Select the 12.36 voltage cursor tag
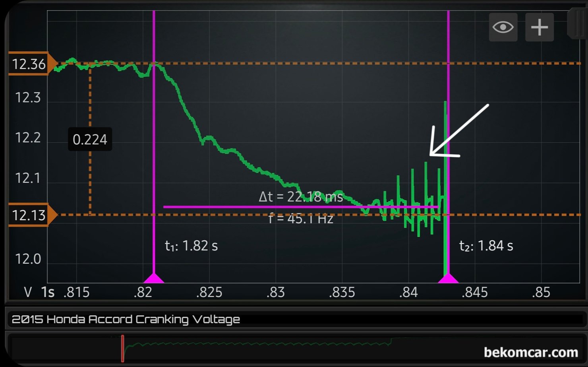Viewport: 588px width, 367px height. point(30,64)
